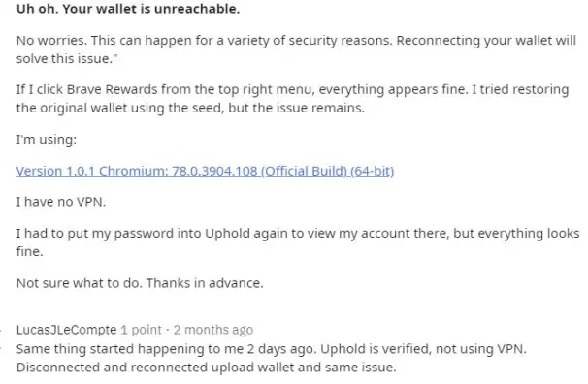Open the Version 1.0.1 Chromium link
The width and height of the screenshot is (588, 384).
point(205,172)
